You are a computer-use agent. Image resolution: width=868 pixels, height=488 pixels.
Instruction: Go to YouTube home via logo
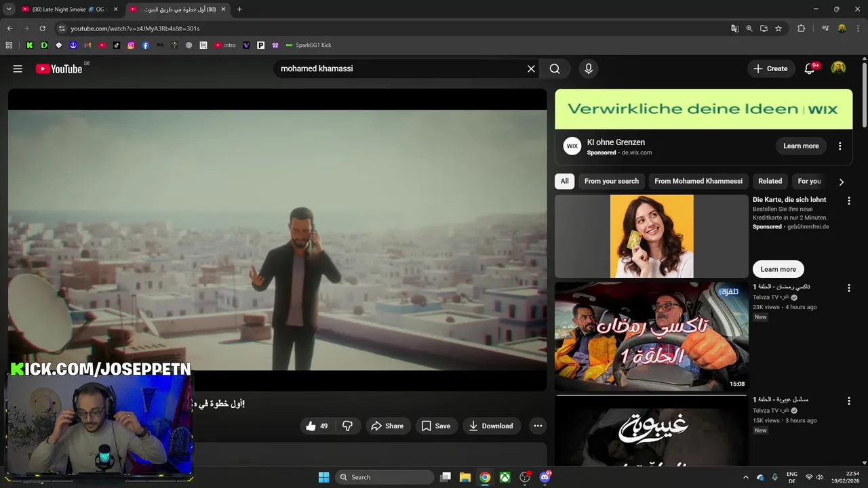(x=59, y=68)
